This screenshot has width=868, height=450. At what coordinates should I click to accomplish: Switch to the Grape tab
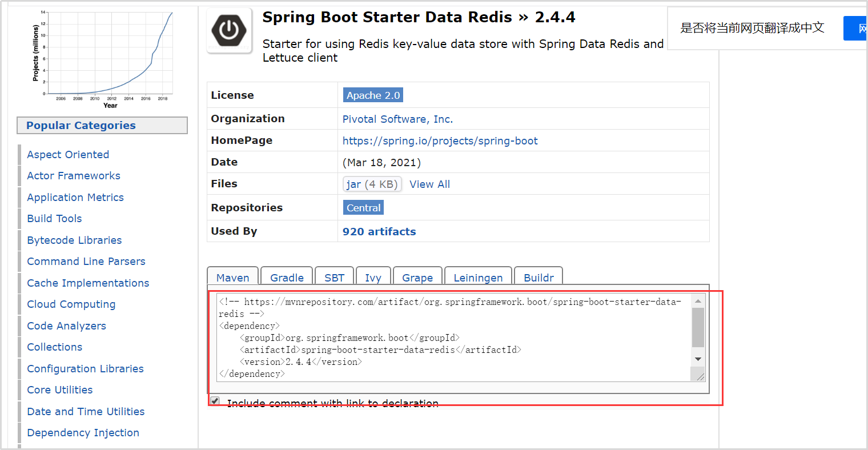[417, 277]
